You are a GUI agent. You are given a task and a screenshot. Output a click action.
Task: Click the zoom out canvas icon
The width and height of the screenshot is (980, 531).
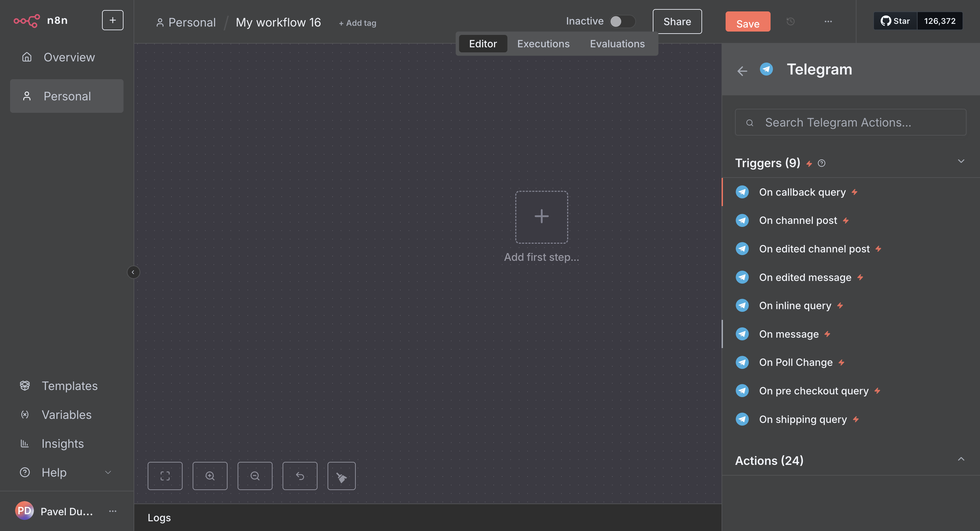pos(254,476)
